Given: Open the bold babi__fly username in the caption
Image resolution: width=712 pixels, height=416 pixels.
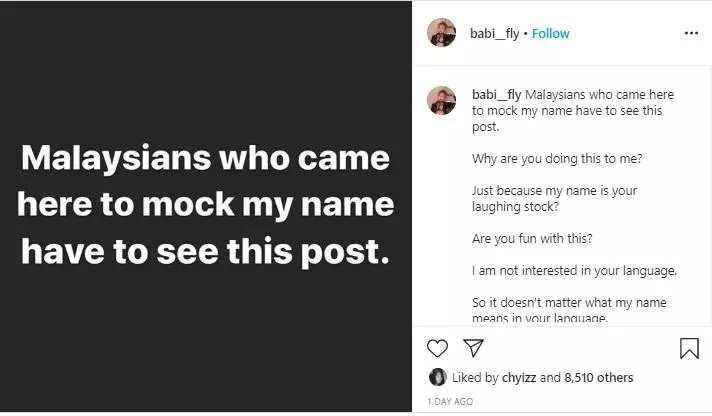Looking at the screenshot, I should coord(496,94).
